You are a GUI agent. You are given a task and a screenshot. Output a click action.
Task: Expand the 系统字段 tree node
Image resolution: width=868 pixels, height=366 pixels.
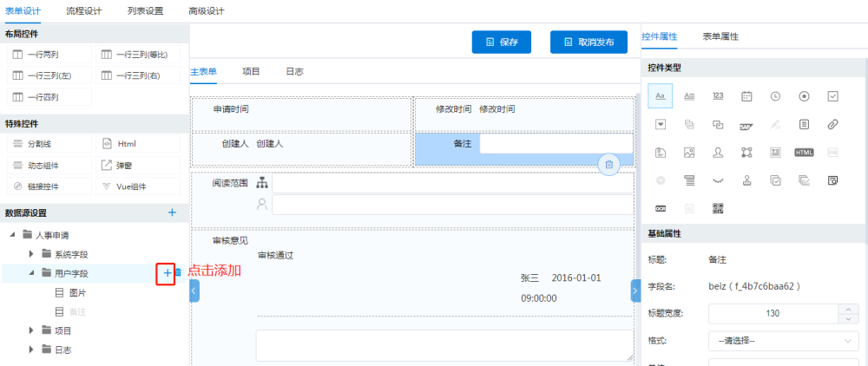tap(32, 254)
